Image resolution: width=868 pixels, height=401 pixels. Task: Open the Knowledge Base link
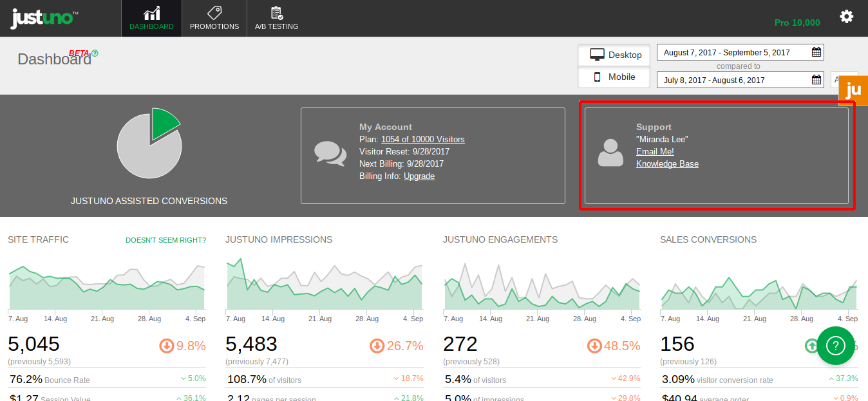click(x=667, y=163)
